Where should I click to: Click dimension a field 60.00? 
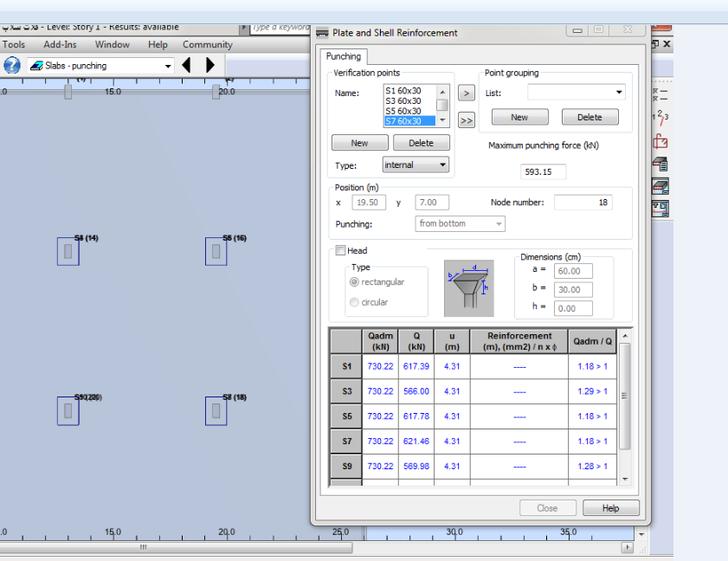pos(573,271)
